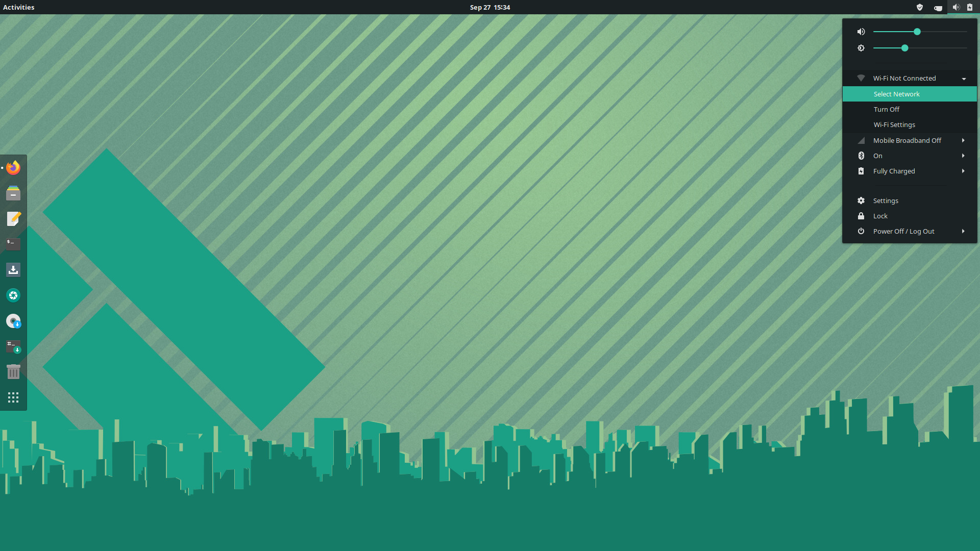The height and width of the screenshot is (551, 980).
Task: Click the brightness icon beside its slider
Action: [861, 48]
